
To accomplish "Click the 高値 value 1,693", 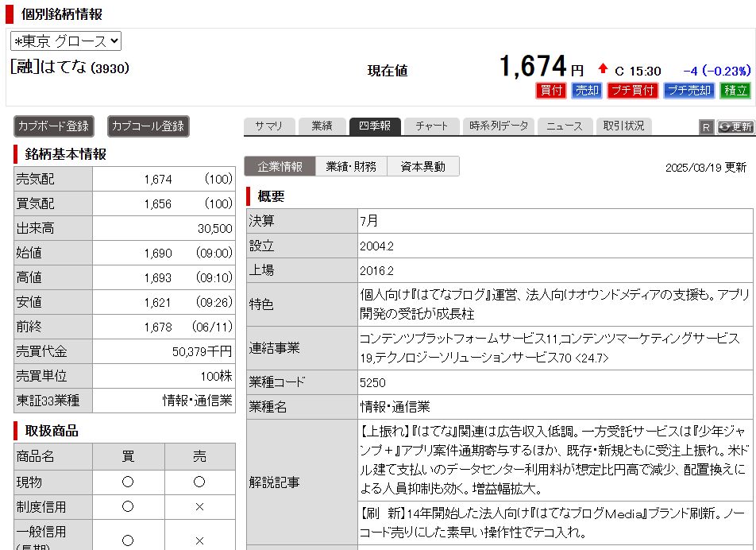I will click(x=158, y=278).
